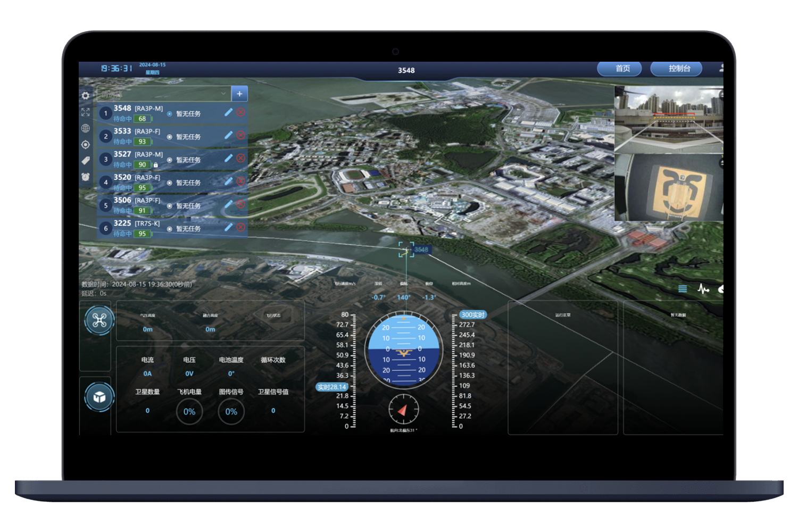
Task: Click the fullscreen expand arrows icon
Action: point(86,112)
